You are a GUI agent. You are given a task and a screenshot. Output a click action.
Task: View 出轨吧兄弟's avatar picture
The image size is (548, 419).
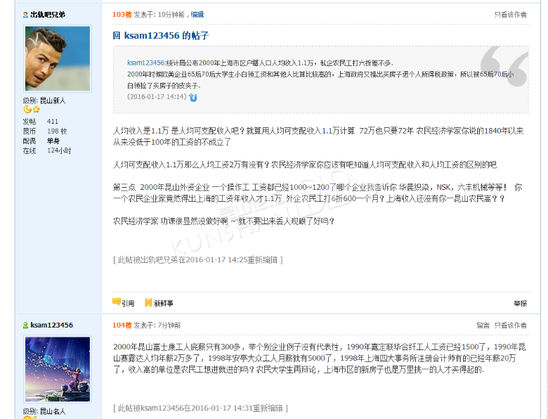click(57, 58)
